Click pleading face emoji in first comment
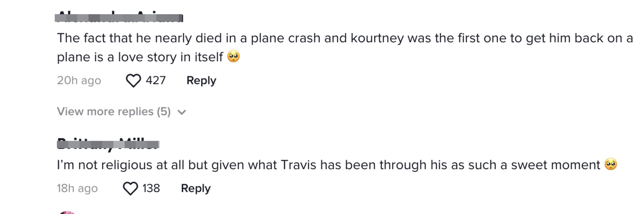644x214 pixels. (234, 56)
